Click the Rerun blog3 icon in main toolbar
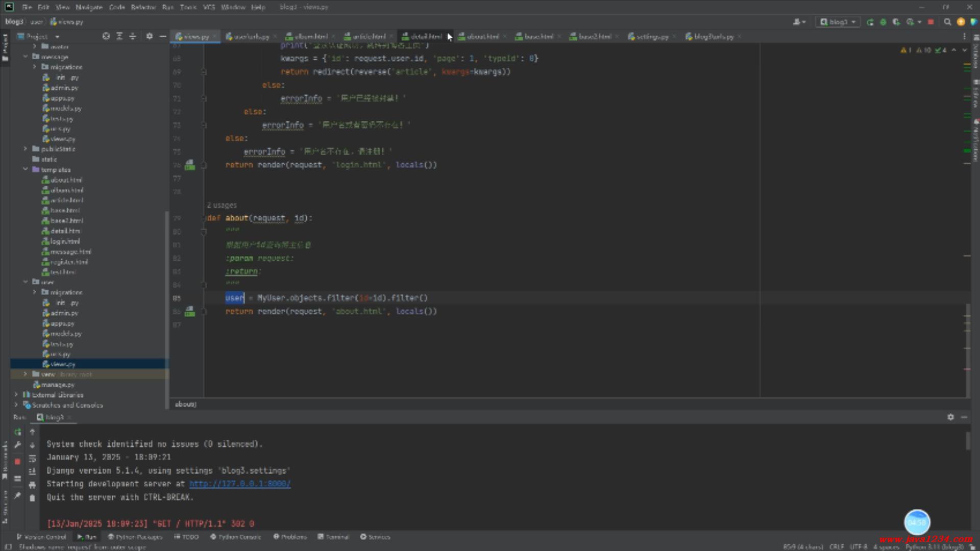 pyautogui.click(x=870, y=22)
